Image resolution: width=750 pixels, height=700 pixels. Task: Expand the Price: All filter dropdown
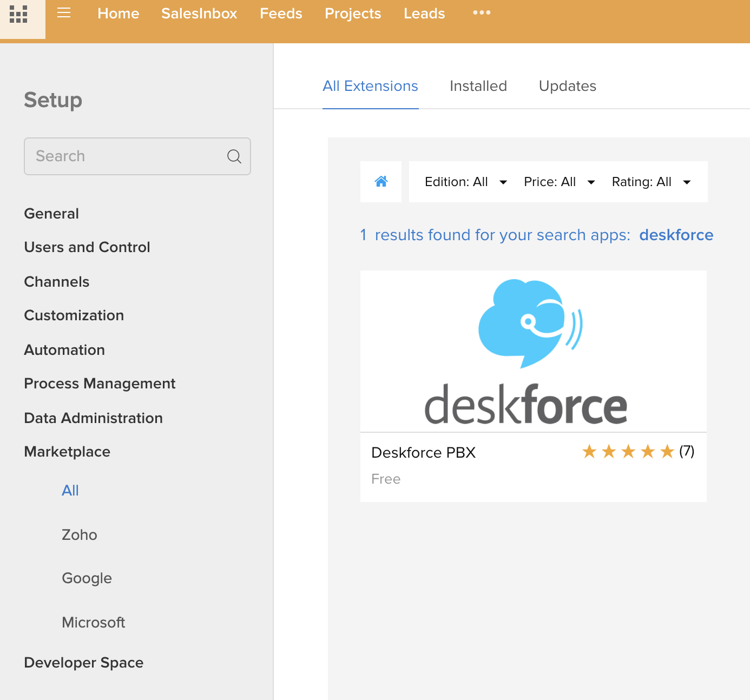[560, 182]
